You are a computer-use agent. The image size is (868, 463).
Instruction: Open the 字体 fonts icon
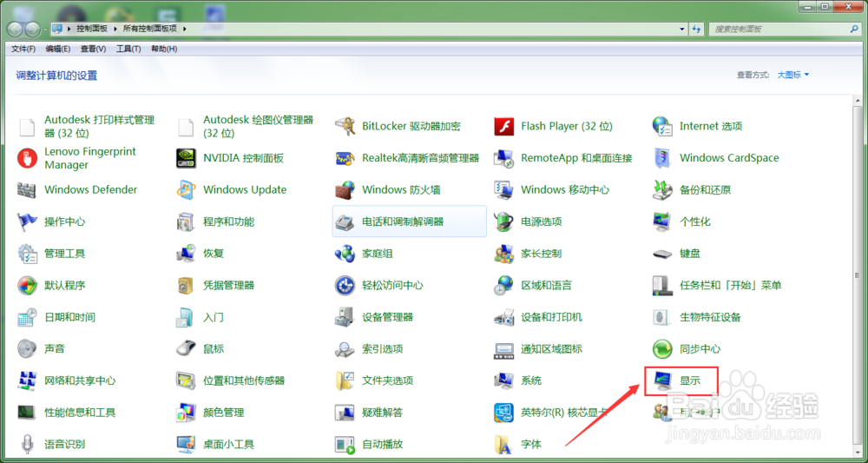[503, 444]
